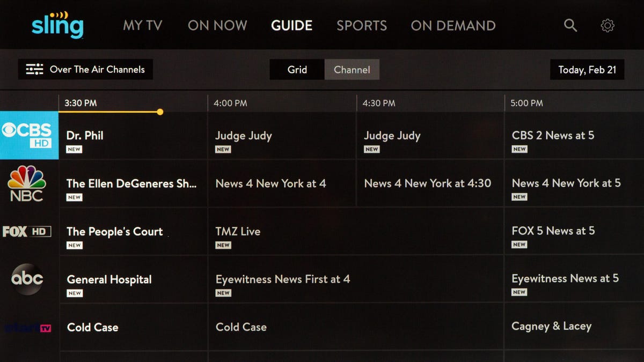The height and width of the screenshot is (362, 644).
Task: Open the SPORTS tab
Action: pyautogui.click(x=362, y=25)
